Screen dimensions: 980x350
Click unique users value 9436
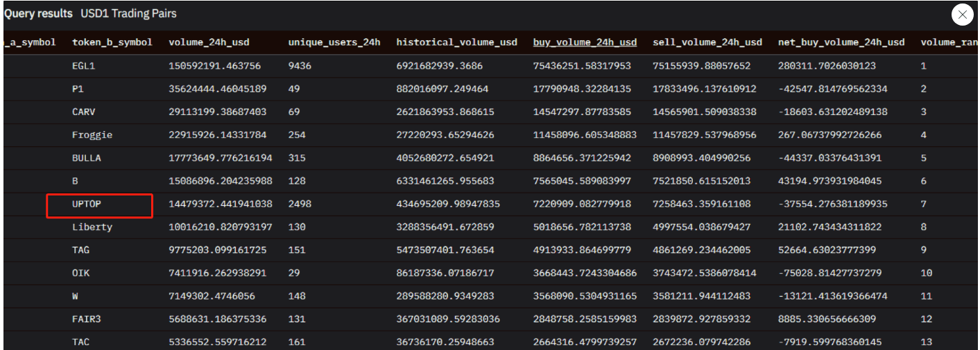[x=300, y=66]
